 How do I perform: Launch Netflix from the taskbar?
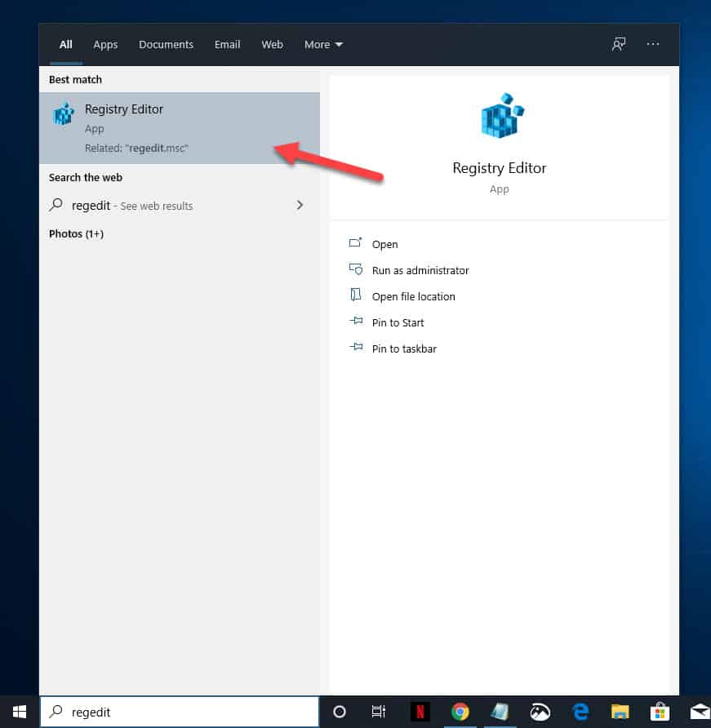(420, 712)
